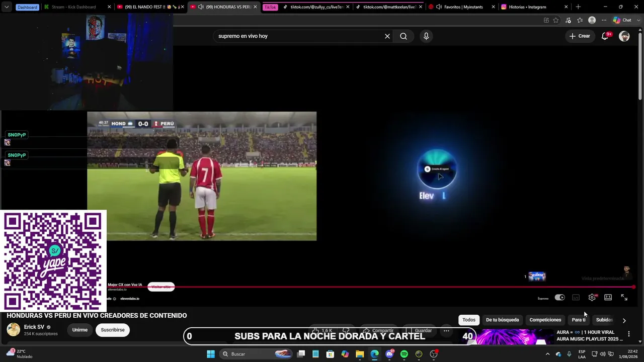Screen dimensions: 644x362
Task: Select the Competiciones filter chip
Action: 545,320
